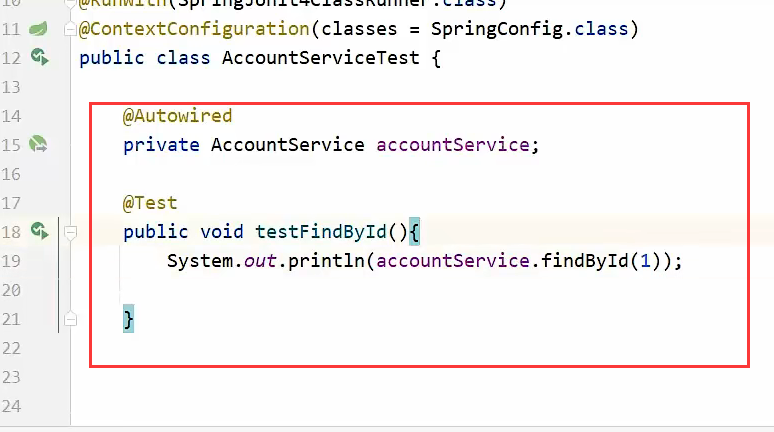Click fold end marker on line 21

click(70, 320)
